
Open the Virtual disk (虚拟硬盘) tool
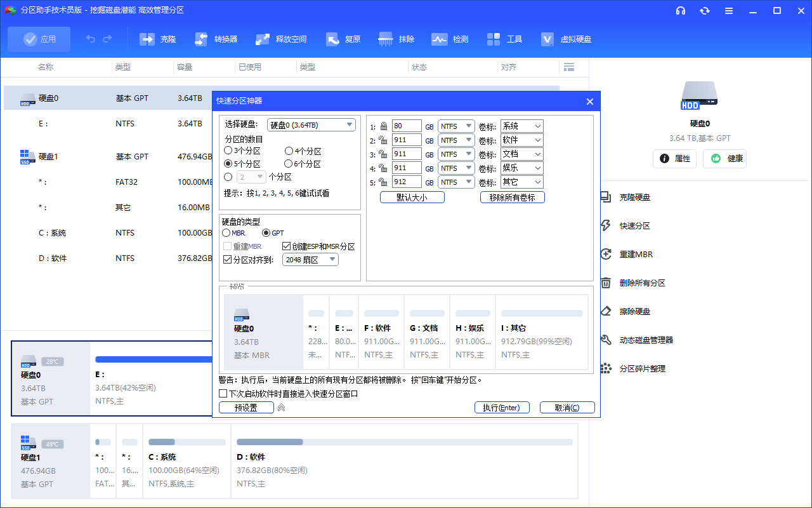pyautogui.click(x=547, y=39)
